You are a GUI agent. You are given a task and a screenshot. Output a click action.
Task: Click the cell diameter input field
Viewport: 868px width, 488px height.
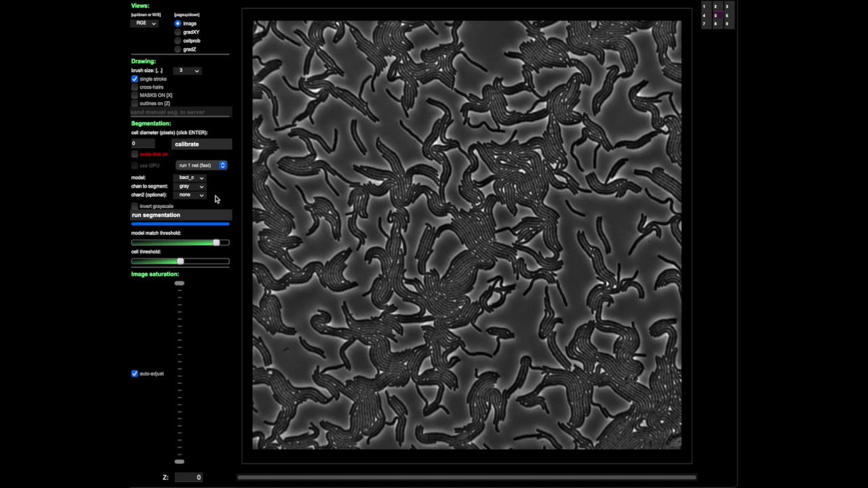pyautogui.click(x=142, y=143)
